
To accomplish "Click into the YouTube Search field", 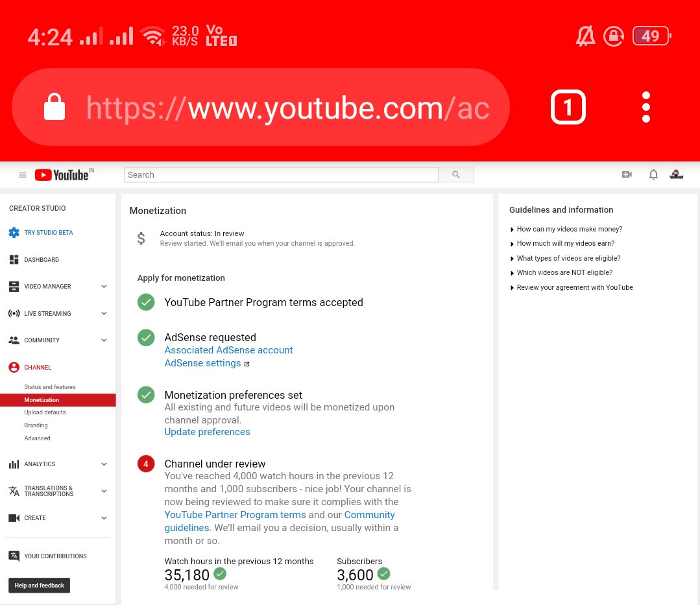I will [x=282, y=175].
